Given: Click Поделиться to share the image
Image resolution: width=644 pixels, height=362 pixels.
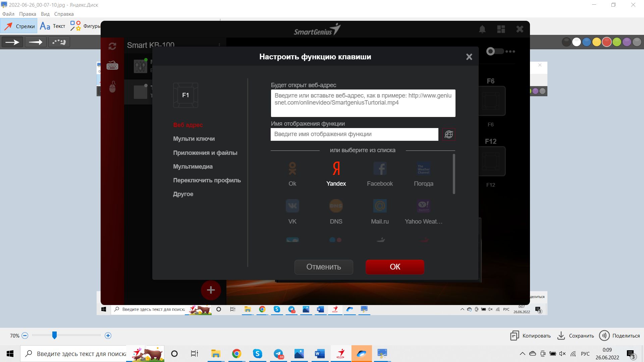Looking at the screenshot, I should point(620,336).
